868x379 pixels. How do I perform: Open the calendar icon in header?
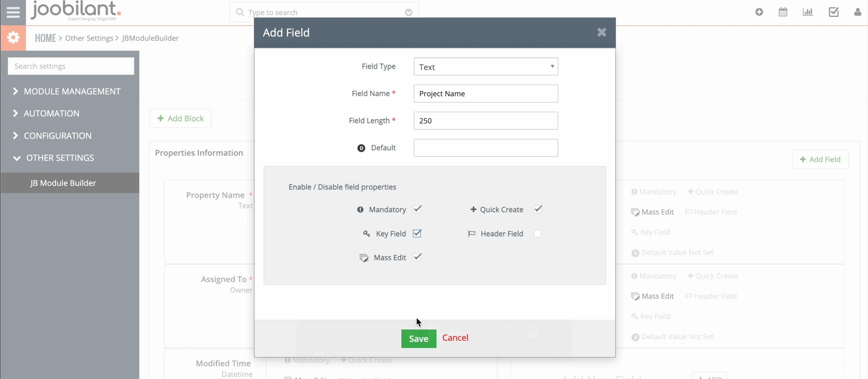coord(783,12)
